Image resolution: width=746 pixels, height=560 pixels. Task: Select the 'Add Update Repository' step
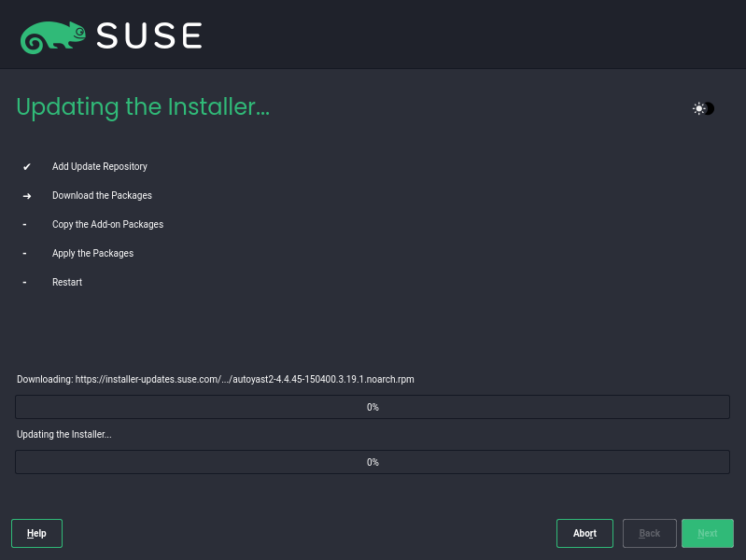click(x=99, y=166)
